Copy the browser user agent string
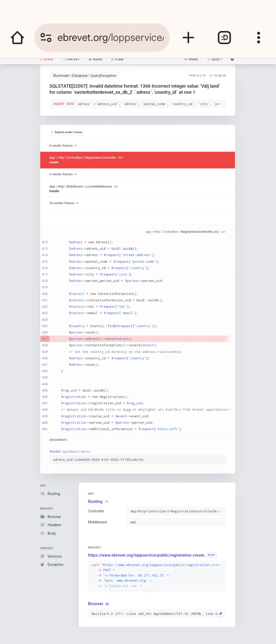 tap(220, 614)
